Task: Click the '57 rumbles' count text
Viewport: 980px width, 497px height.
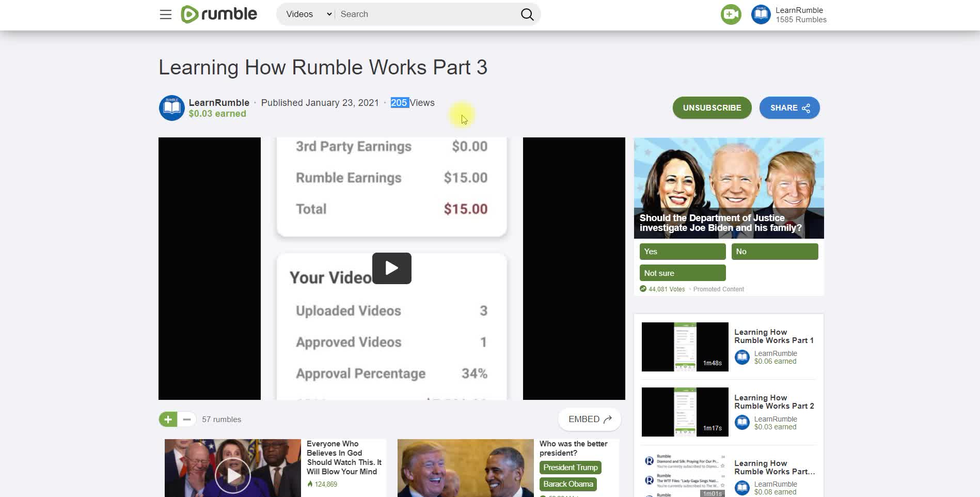Action: (x=222, y=420)
